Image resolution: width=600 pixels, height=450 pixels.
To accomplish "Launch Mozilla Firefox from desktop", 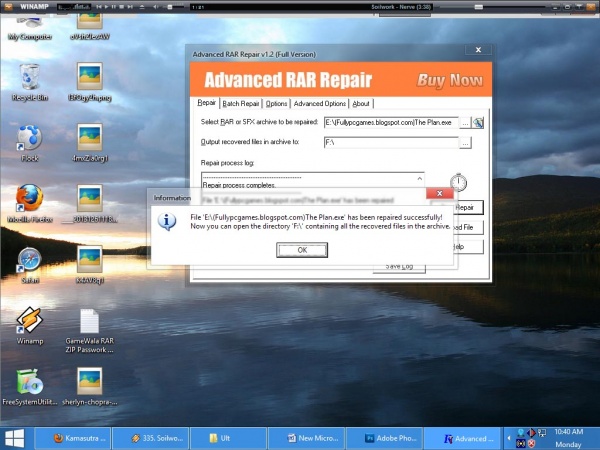I will (x=30, y=204).
